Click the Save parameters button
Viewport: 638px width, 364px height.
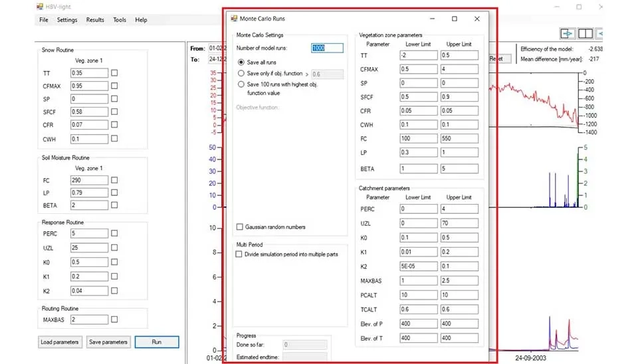click(108, 342)
